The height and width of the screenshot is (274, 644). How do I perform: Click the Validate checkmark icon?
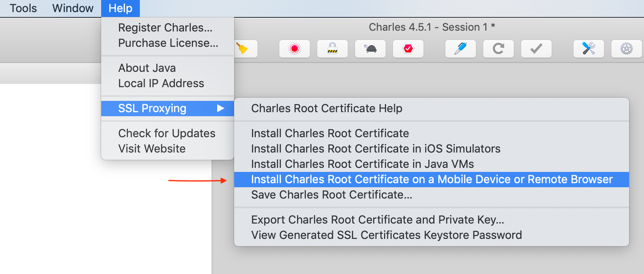(536, 49)
